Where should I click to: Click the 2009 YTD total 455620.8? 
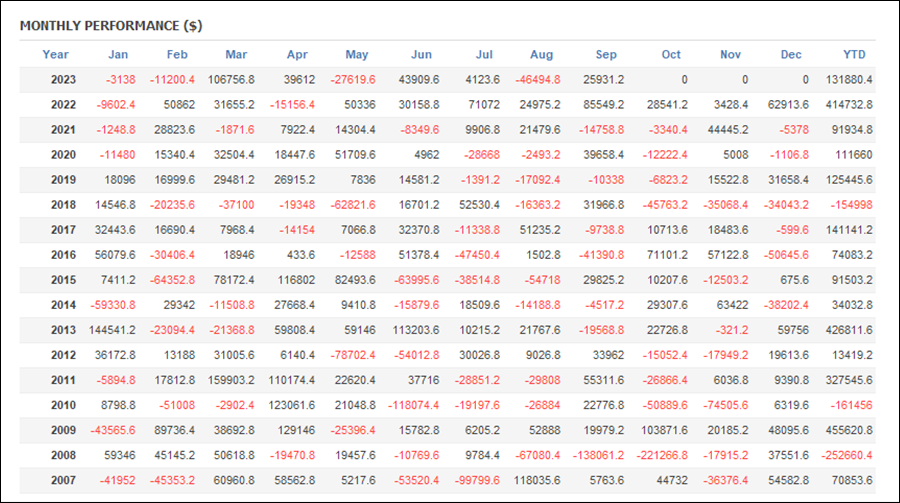point(849,430)
